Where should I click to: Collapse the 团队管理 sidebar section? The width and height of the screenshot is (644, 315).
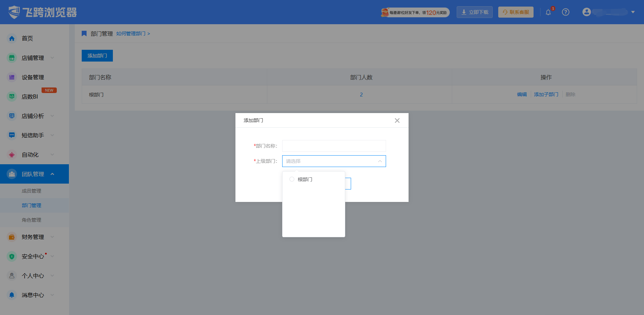[34, 174]
